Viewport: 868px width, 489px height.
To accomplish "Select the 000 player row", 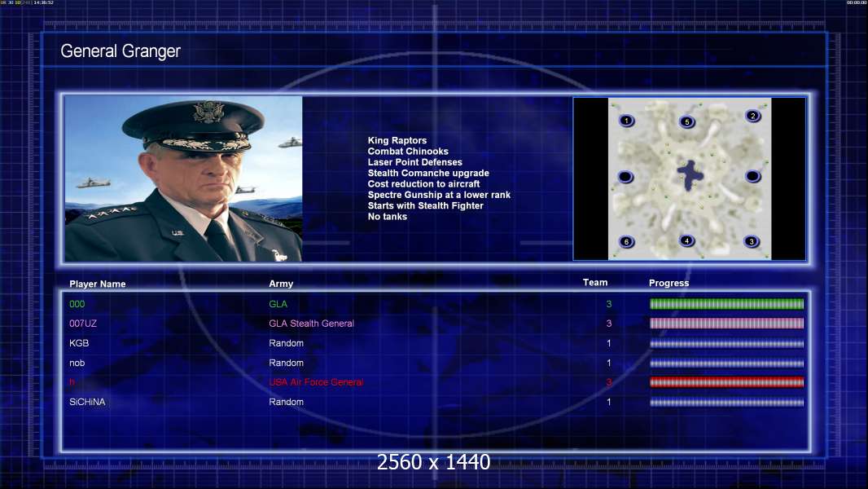I will click(436, 303).
